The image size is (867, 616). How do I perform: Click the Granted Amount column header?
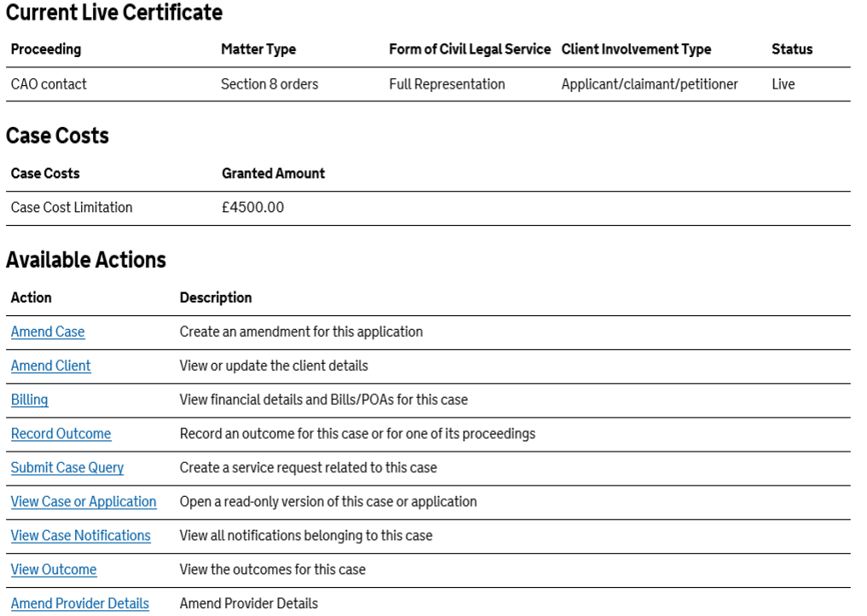click(273, 173)
